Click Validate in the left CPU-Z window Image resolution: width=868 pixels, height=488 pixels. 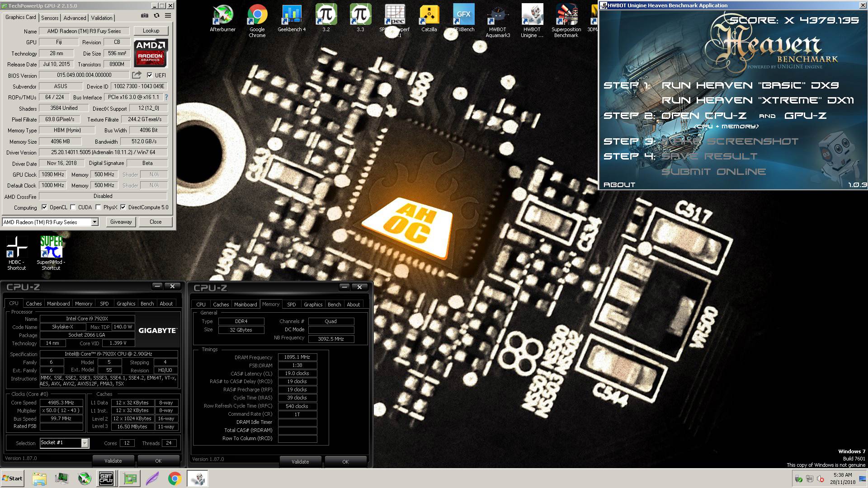(113, 461)
